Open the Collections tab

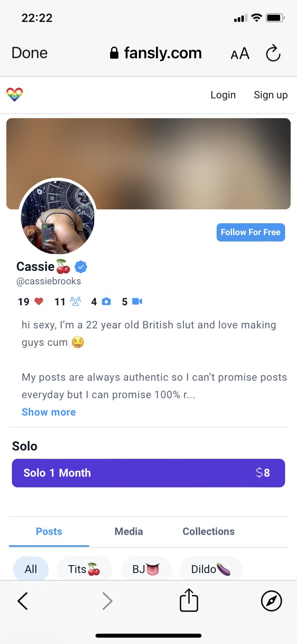point(208,531)
